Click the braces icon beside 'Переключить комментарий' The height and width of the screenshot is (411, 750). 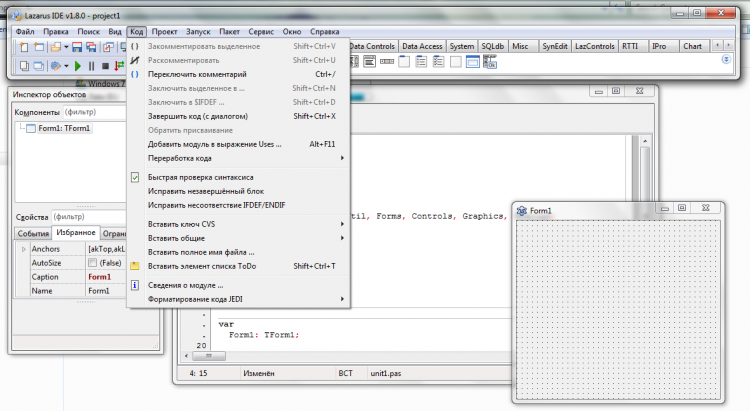(135, 74)
